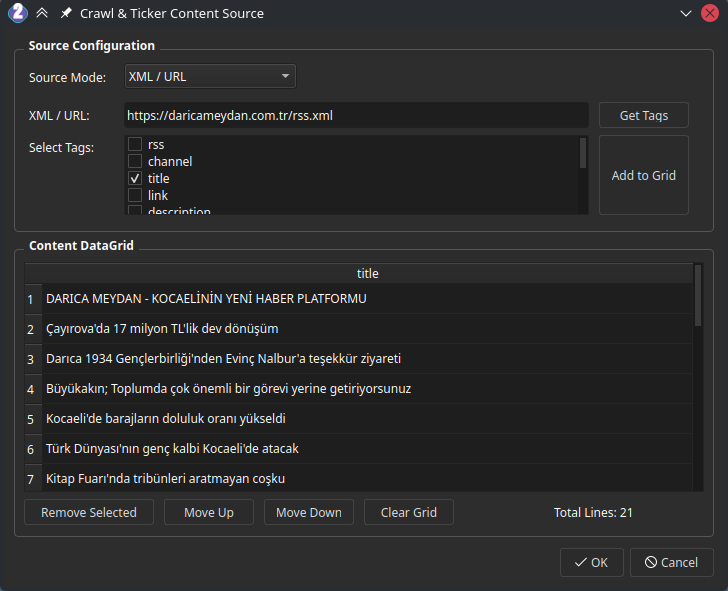Click row header number 7
Image resolution: width=728 pixels, height=591 pixels.
coord(33,478)
